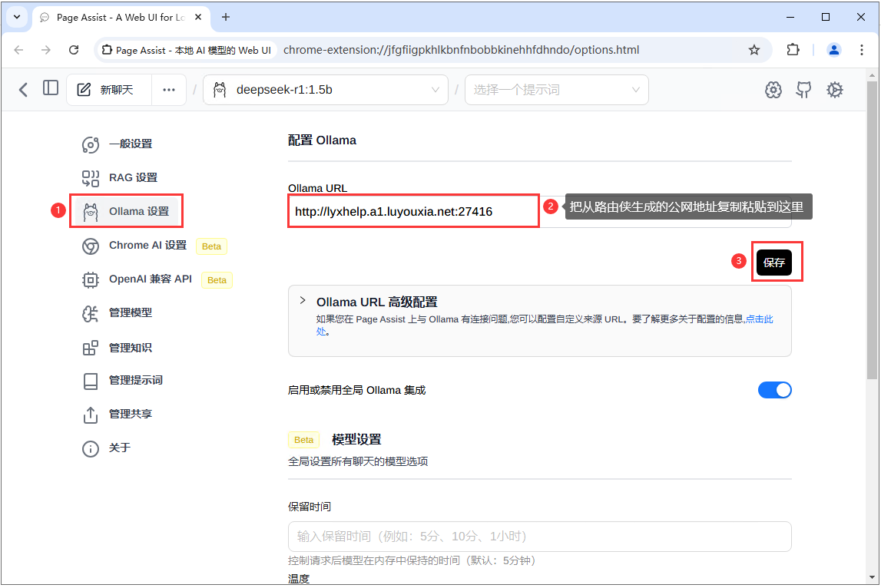
Task: Click the 配置 Ollama heading
Action: tap(322, 140)
